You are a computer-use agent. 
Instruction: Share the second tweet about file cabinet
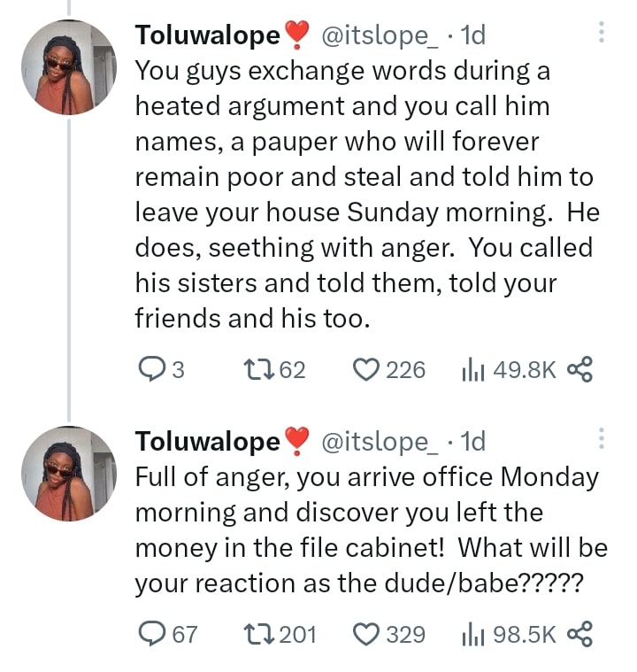click(x=579, y=634)
